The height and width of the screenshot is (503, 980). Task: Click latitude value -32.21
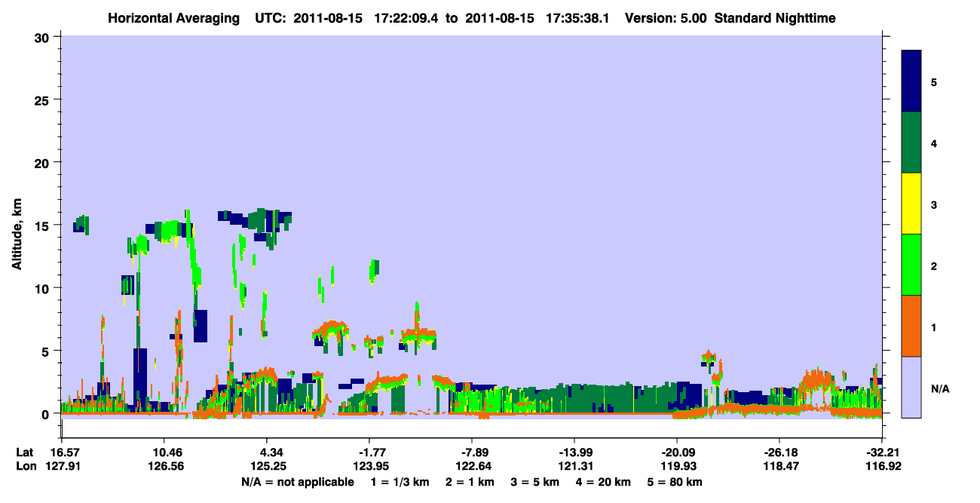point(882,452)
